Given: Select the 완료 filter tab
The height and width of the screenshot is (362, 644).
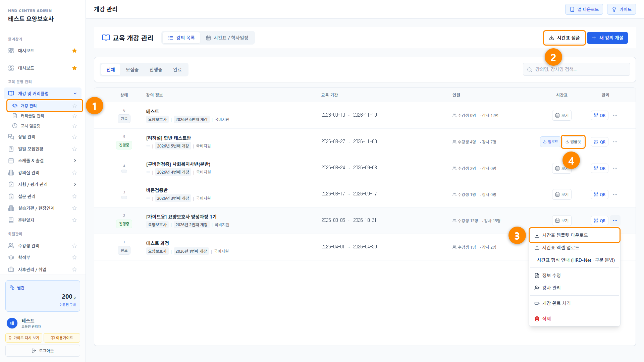Looking at the screenshot, I should coord(177,70).
